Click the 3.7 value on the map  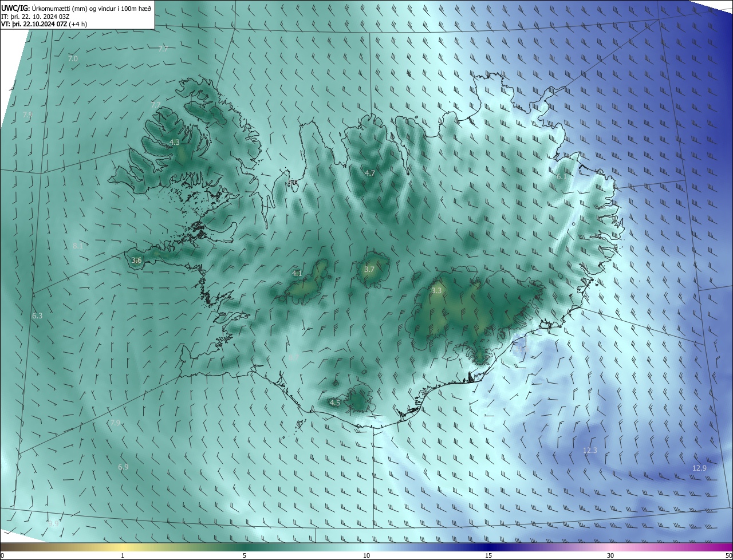369,270
